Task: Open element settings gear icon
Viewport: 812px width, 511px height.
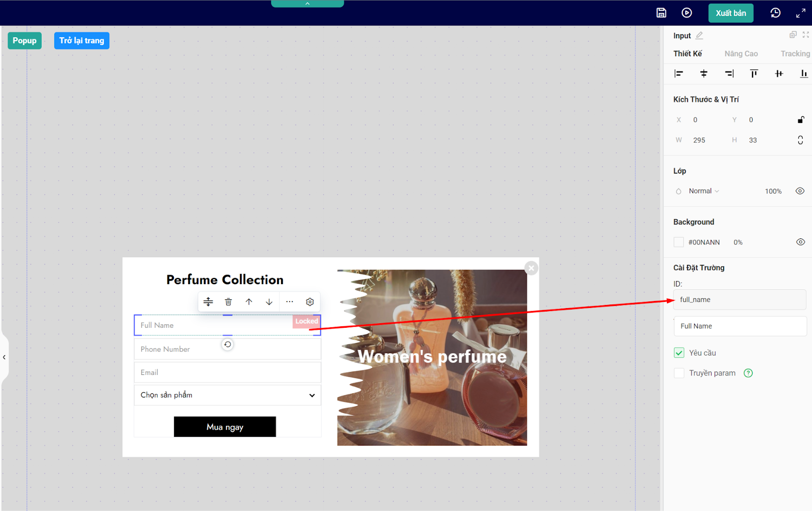Action: 310,301
